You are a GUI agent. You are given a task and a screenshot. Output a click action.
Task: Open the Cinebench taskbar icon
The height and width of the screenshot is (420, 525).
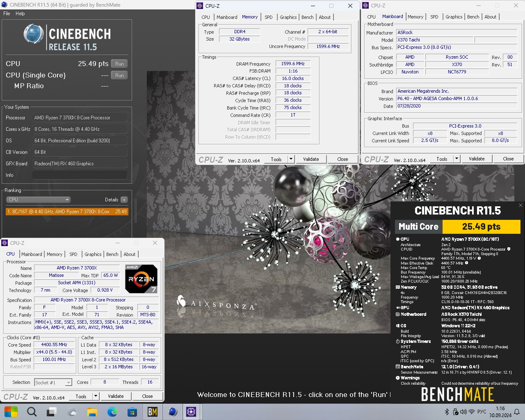pyautogui.click(x=173, y=411)
